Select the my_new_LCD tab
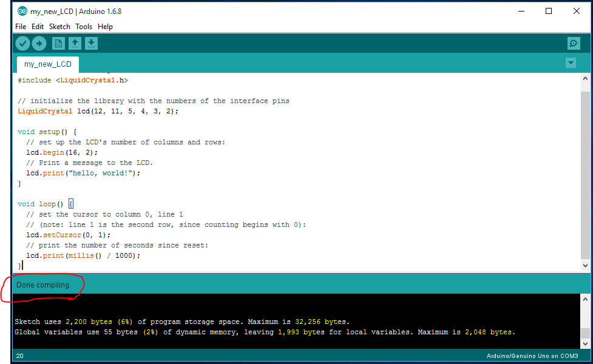Image resolution: width=593 pixels, height=364 pixels. tap(47, 64)
